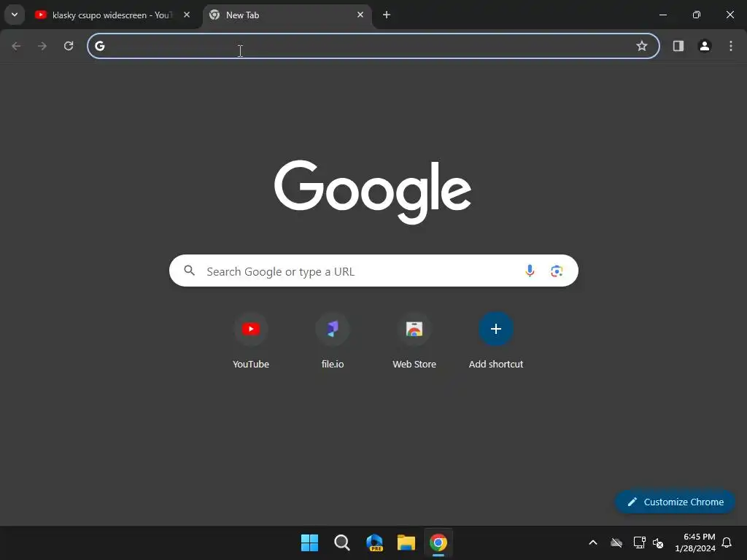Bookmark this tab with star icon

coord(642,46)
